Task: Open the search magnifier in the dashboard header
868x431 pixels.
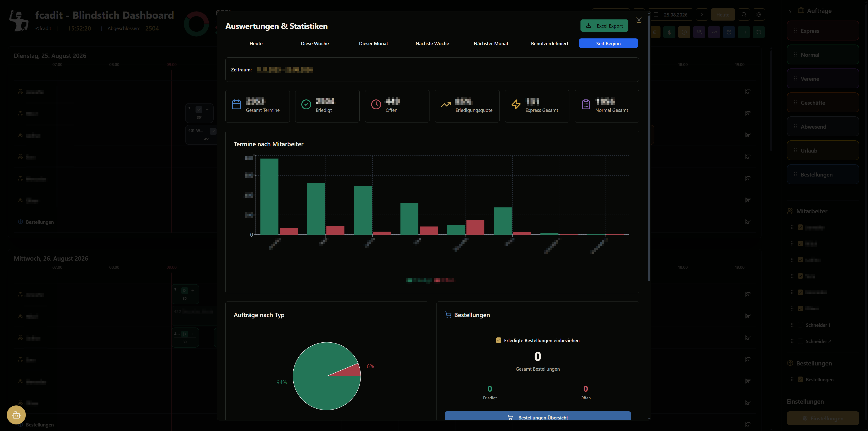Action: click(x=744, y=14)
